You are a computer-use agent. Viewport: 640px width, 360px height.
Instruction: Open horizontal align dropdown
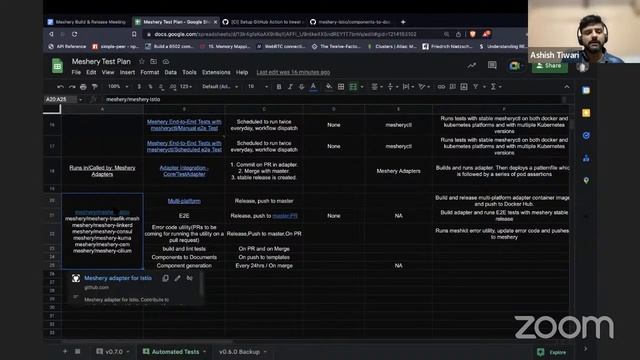[x=376, y=87]
